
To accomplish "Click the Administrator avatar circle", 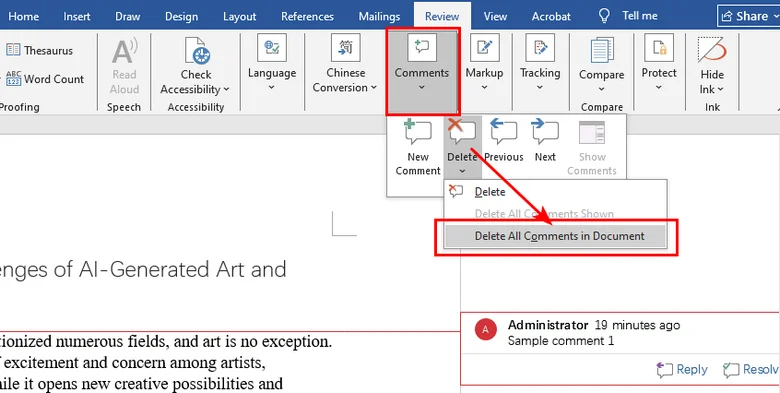I will [486, 329].
